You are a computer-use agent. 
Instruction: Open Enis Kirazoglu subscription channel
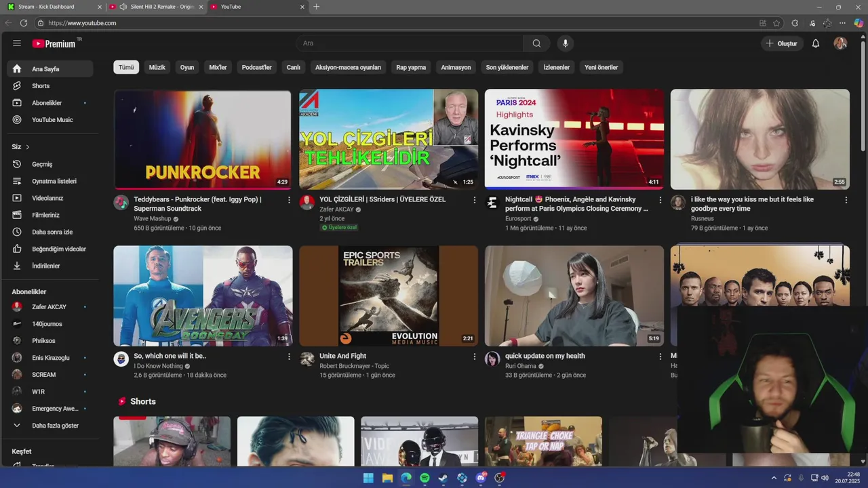[50, 358]
